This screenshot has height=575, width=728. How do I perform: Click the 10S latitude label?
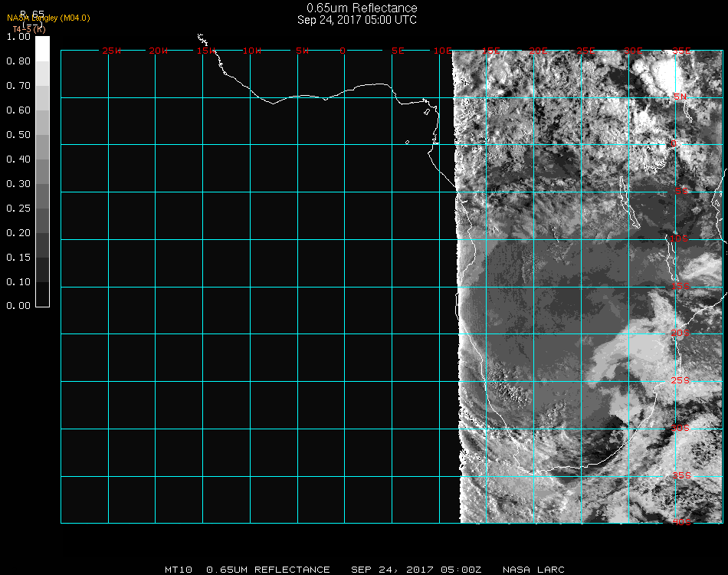tap(679, 238)
